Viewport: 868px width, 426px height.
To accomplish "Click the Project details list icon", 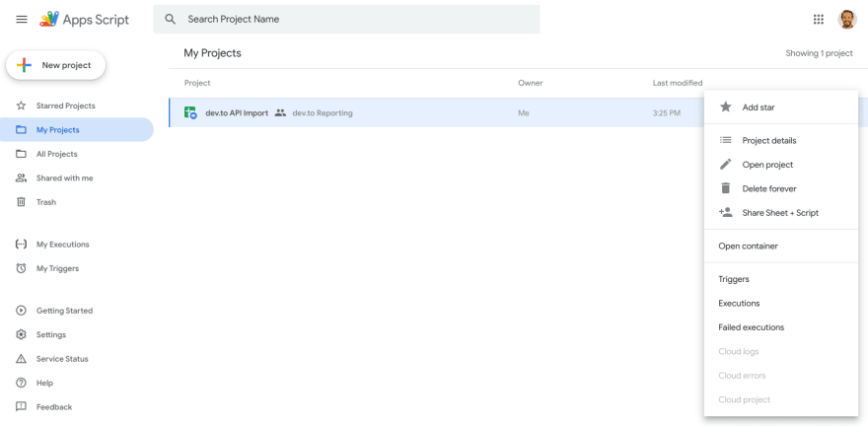I will point(726,140).
